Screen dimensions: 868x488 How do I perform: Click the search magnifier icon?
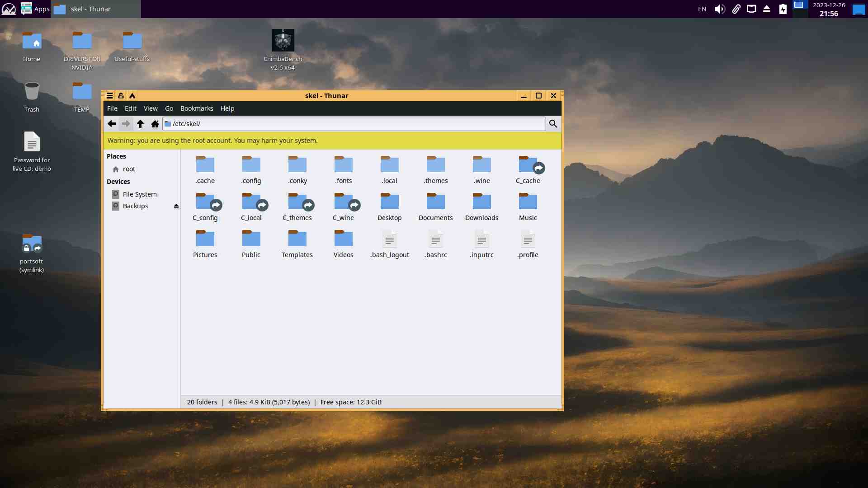553,124
